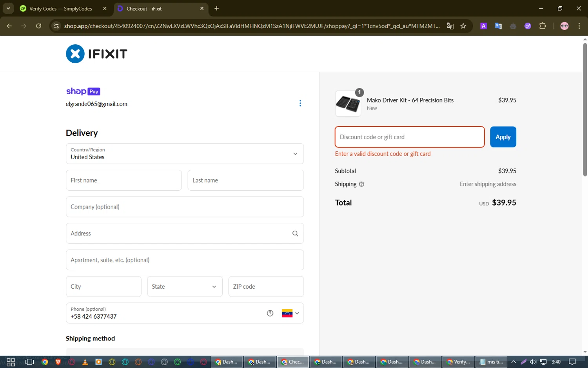Select the Checkout - iFixit tab
Viewport: 588px width, 368px height.
click(x=157, y=9)
